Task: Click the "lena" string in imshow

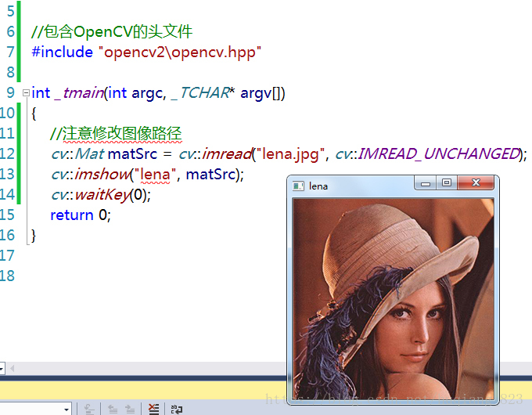Action: tap(155, 175)
